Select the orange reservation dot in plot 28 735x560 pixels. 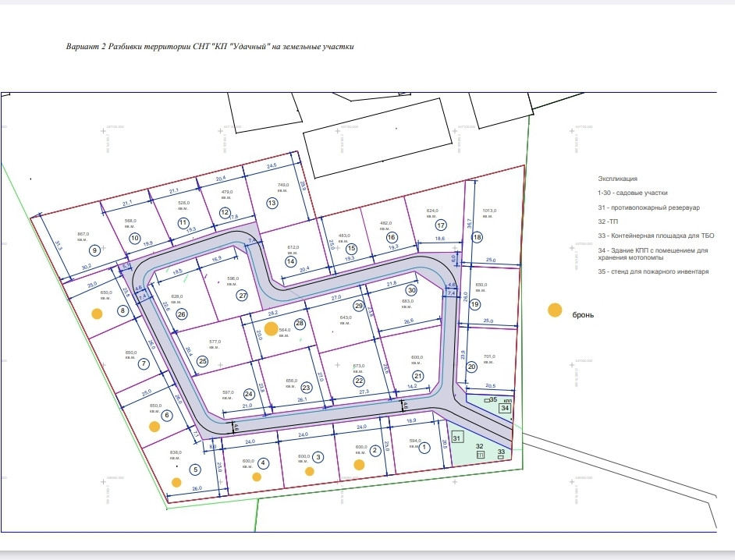(271, 329)
